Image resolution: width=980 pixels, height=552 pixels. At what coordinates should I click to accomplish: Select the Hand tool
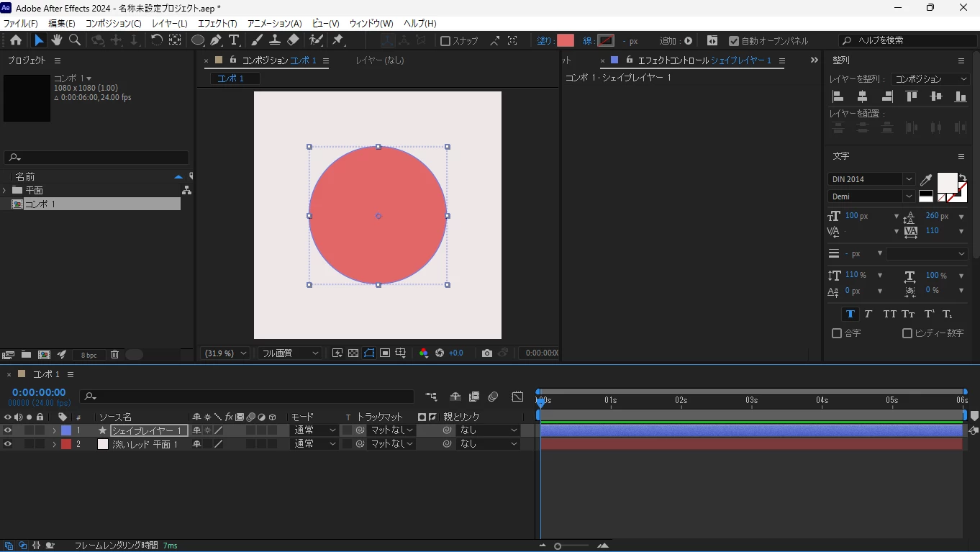coord(56,40)
